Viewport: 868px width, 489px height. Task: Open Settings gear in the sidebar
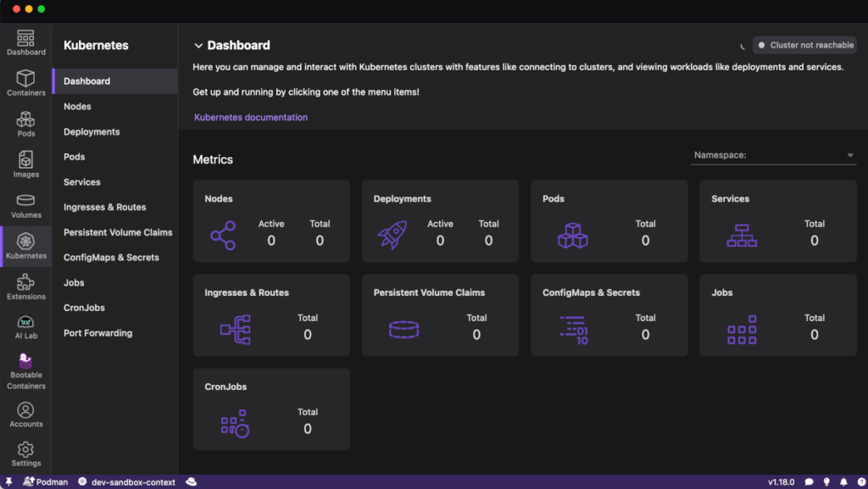(26, 453)
